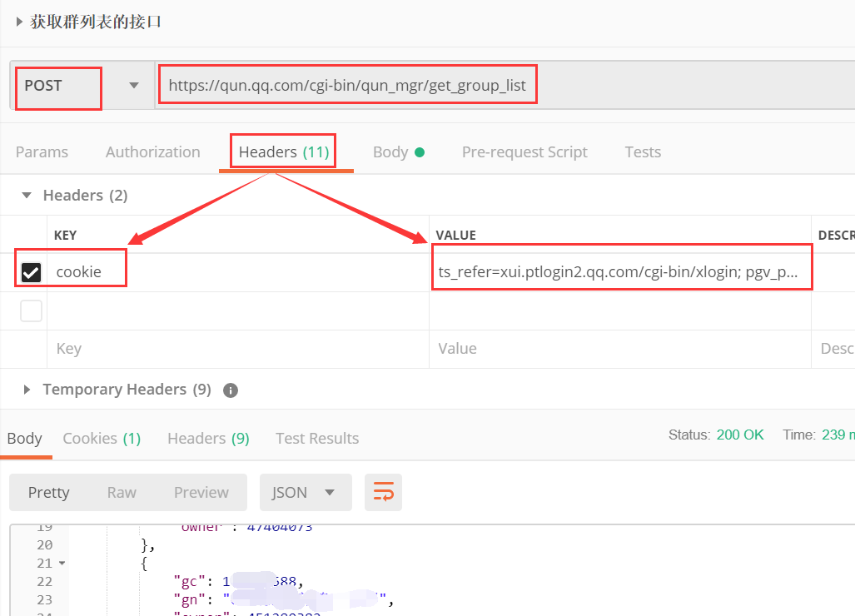
Task: Click the new header Value placeholder field
Action: [620, 349]
